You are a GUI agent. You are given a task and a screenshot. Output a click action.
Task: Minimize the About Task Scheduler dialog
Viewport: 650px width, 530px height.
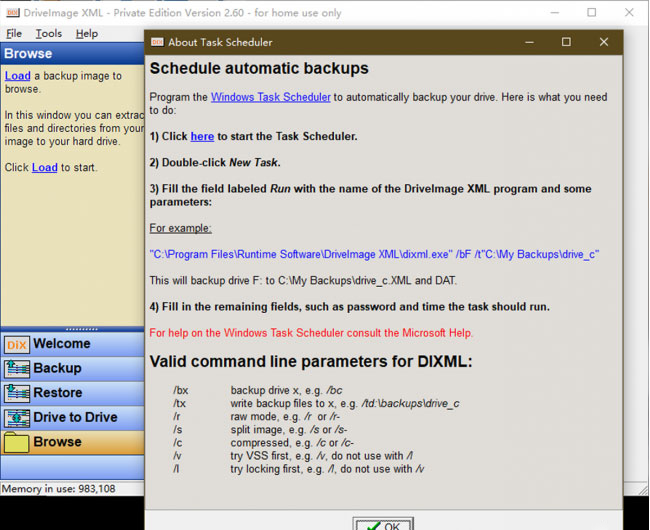pos(529,42)
